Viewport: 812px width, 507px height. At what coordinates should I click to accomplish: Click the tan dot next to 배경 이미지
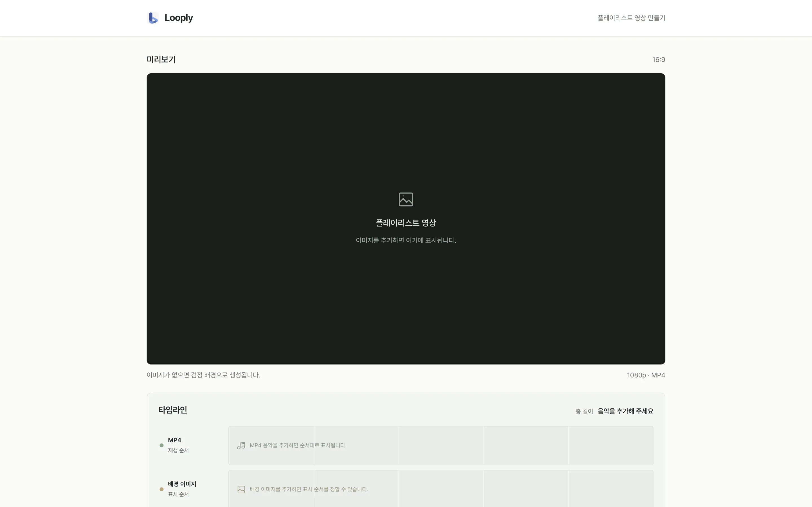(161, 489)
